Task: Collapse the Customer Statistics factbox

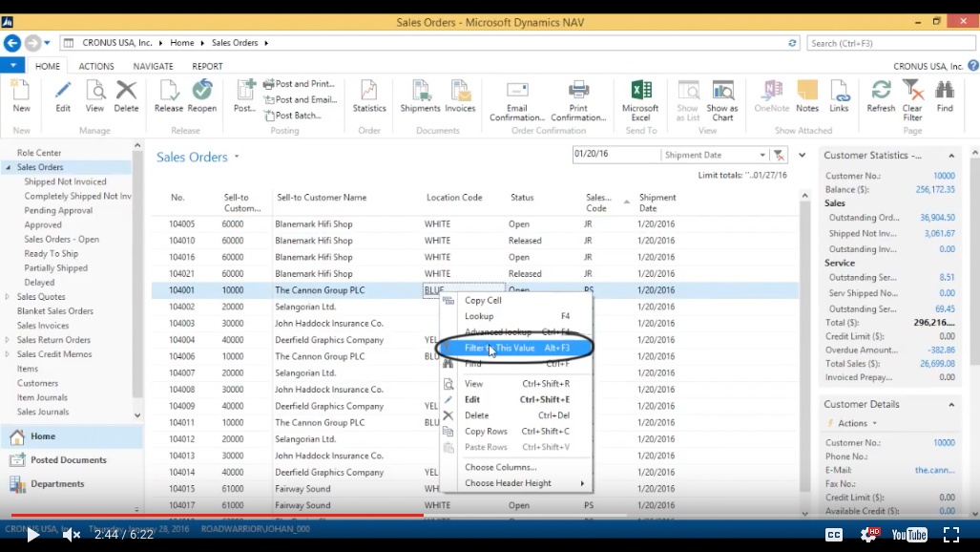Action: [x=951, y=156]
